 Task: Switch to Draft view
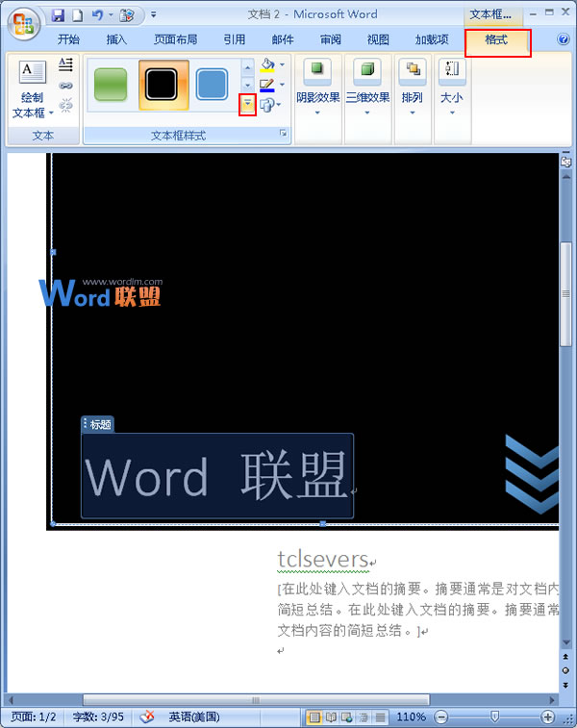[380, 717]
